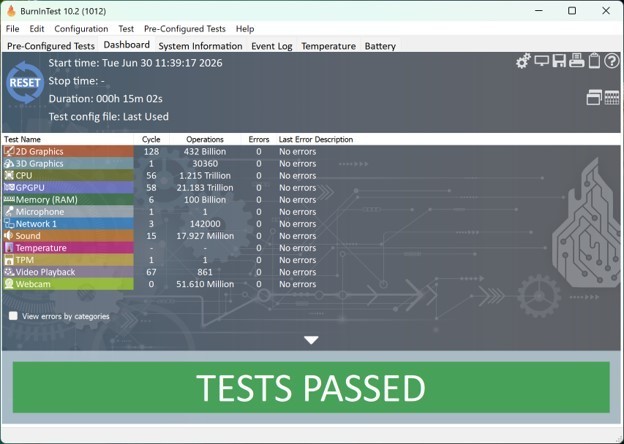Screen dimensions: 624x444
Task: Select the Video Playback row label
Action: [45, 272]
